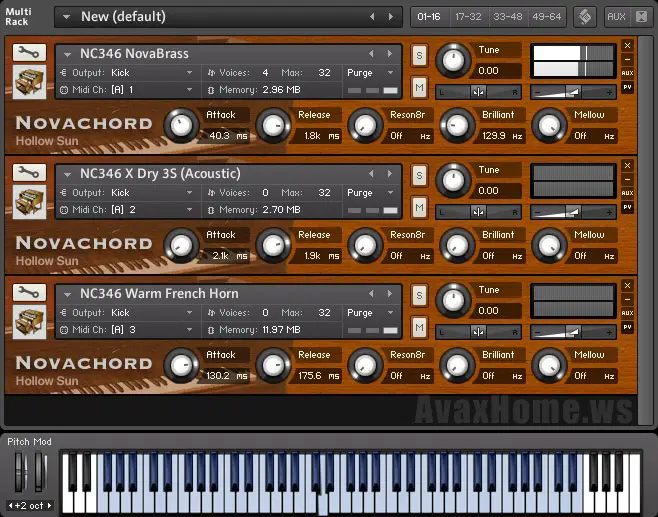Shift keyboard octave down arrow
The image size is (658, 517).
(11, 505)
